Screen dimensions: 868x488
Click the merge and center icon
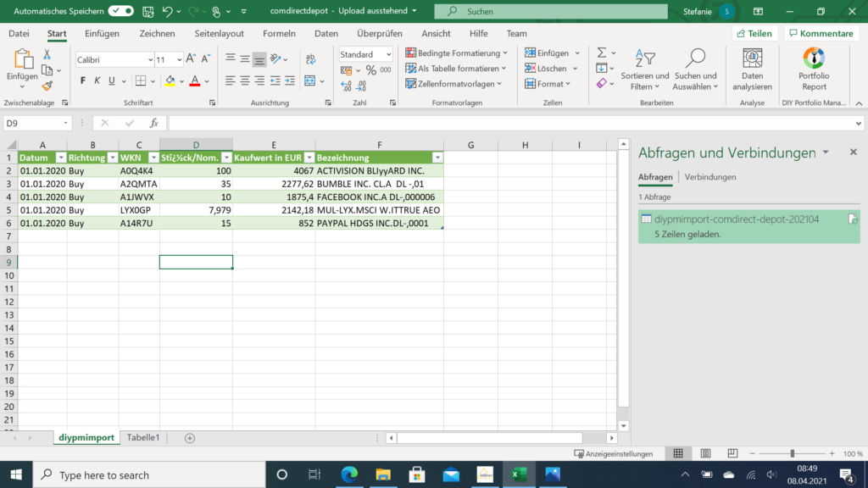[x=310, y=80]
